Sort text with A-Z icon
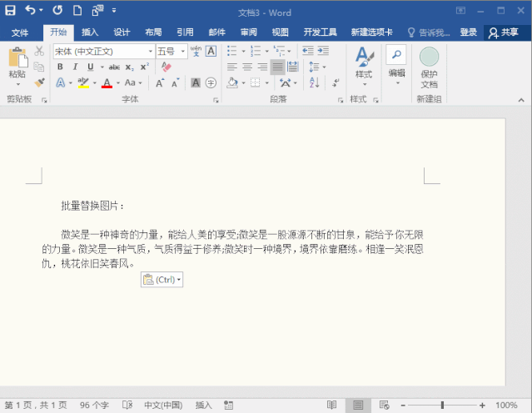 pyautogui.click(x=315, y=82)
